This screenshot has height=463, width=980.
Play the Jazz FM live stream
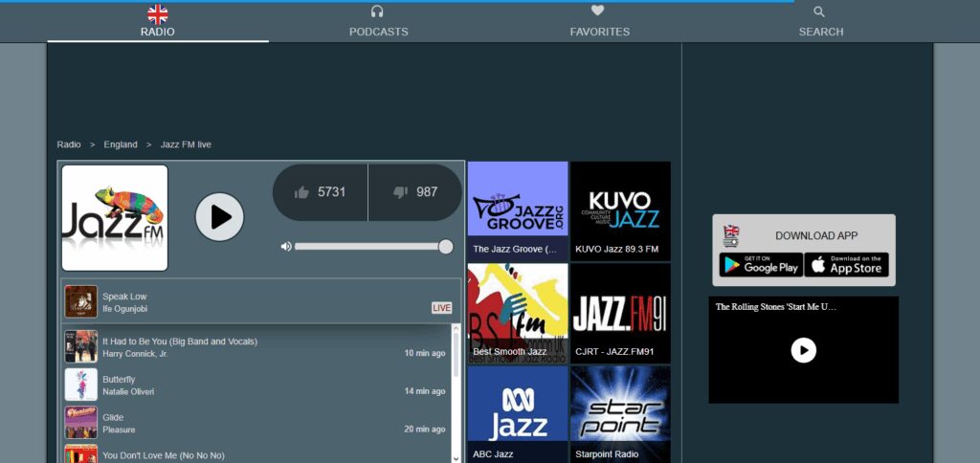tap(219, 217)
